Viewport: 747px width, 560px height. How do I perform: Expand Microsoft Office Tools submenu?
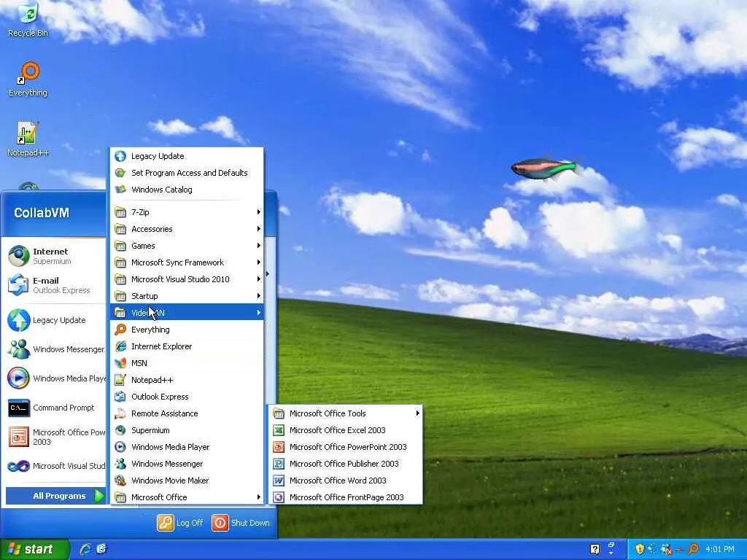pos(345,413)
